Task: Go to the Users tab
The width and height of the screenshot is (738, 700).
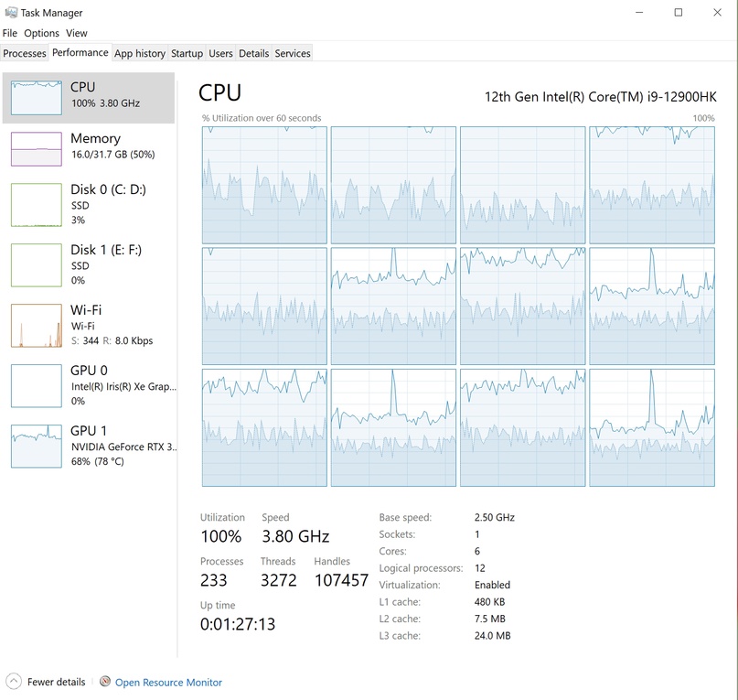Action: point(220,53)
